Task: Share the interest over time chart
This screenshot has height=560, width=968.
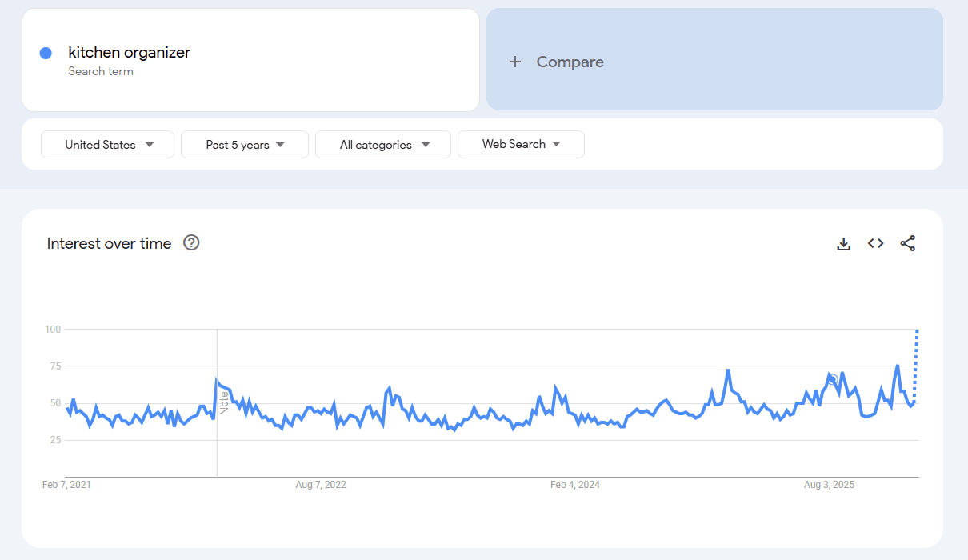Action: click(x=908, y=243)
